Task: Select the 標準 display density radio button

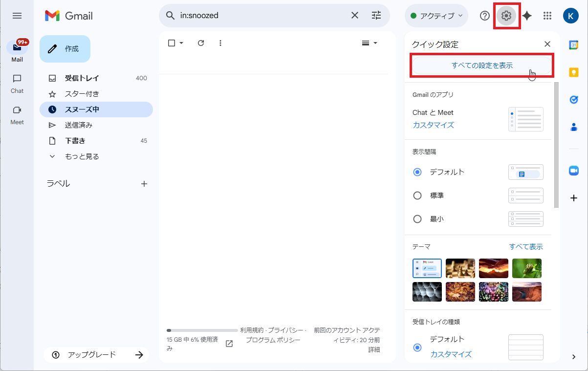Action: click(x=417, y=195)
